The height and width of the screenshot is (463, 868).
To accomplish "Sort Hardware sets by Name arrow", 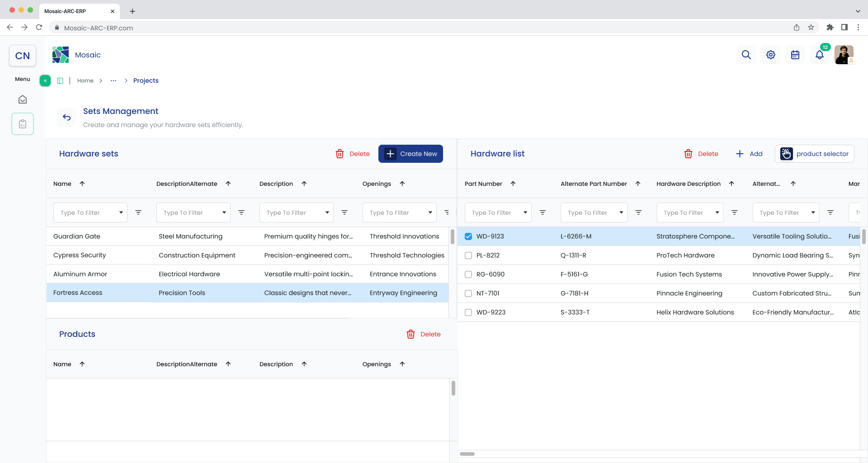I will coord(82,184).
